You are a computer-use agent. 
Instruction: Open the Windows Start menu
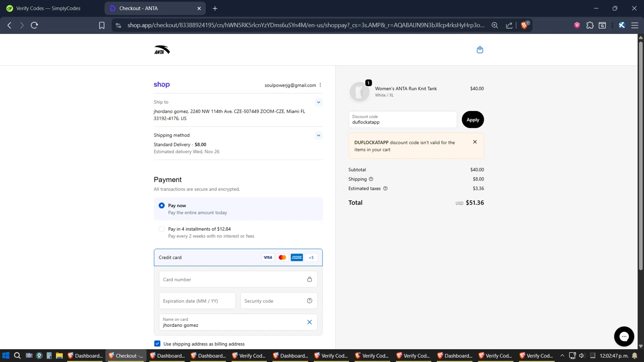coord(6,356)
